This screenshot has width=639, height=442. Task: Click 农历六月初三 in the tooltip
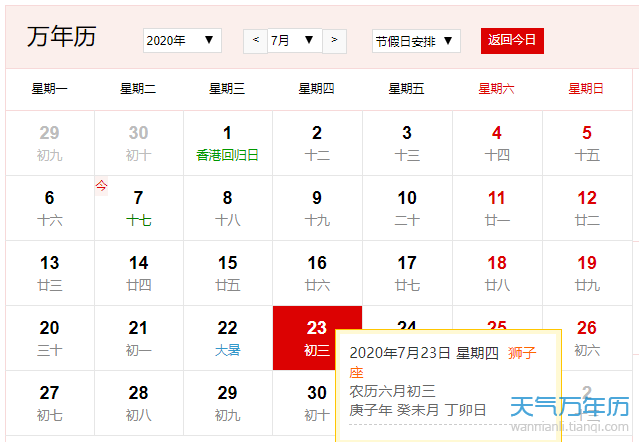coord(392,391)
